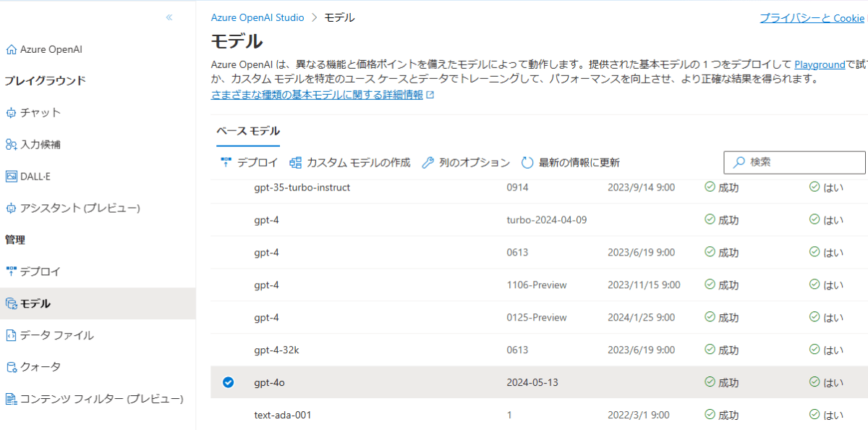
Task: Select the gpt-4 turbo-2024-04-09 version cell
Action: pos(547,220)
